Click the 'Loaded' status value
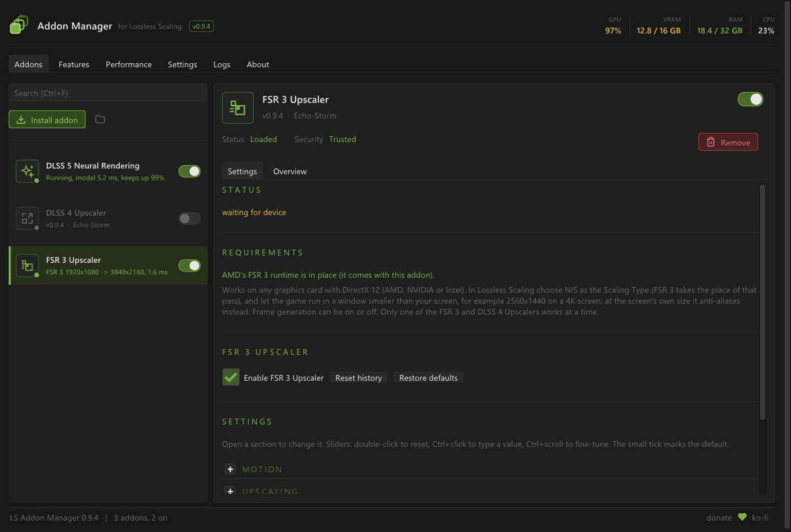 click(263, 139)
